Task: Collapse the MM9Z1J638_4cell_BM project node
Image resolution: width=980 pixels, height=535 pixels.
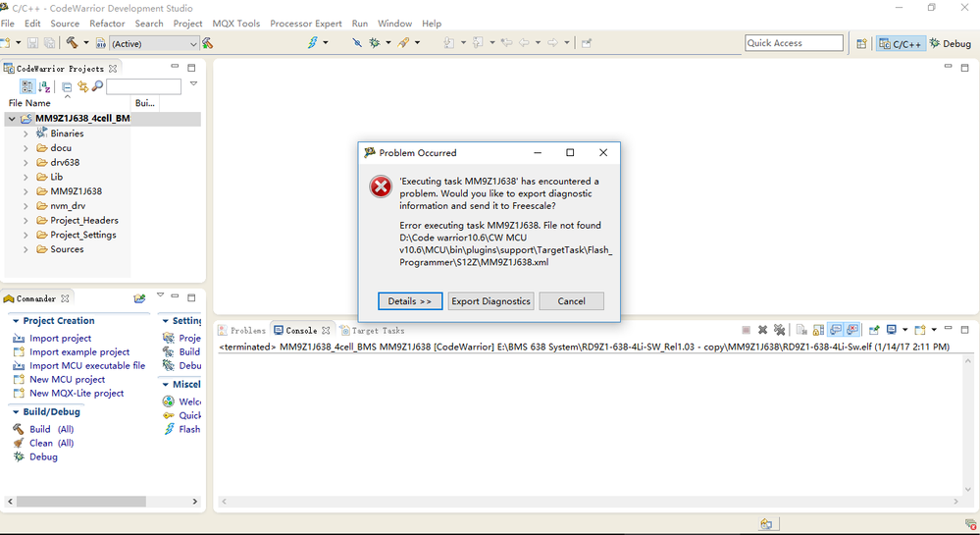Action: click(x=12, y=118)
